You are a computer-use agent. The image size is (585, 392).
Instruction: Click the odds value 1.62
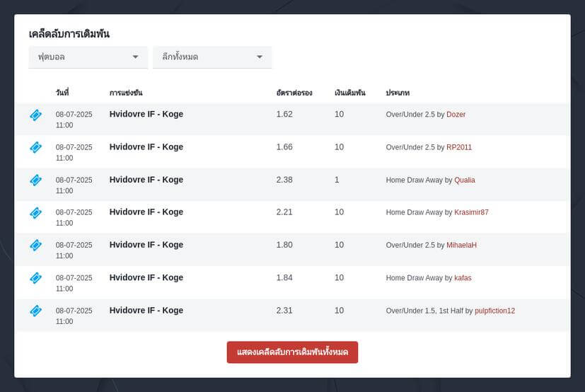(x=284, y=114)
